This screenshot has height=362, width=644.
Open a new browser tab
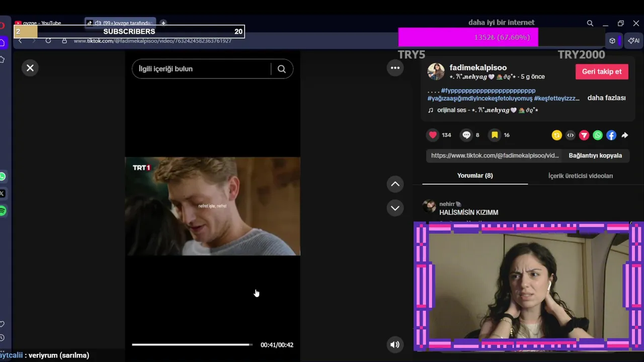click(163, 23)
